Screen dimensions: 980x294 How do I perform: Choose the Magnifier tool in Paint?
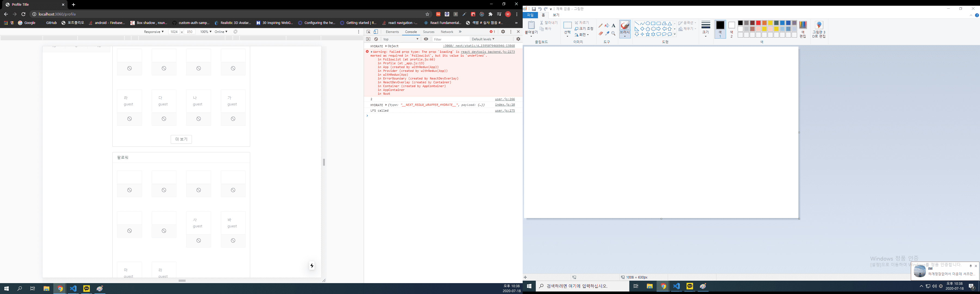point(613,33)
